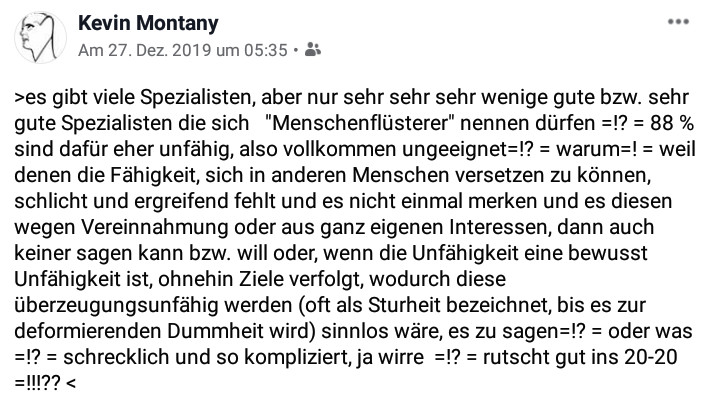Click the opening ">es gibt viele" text
This screenshot has height=406, width=709.
(x=74, y=97)
